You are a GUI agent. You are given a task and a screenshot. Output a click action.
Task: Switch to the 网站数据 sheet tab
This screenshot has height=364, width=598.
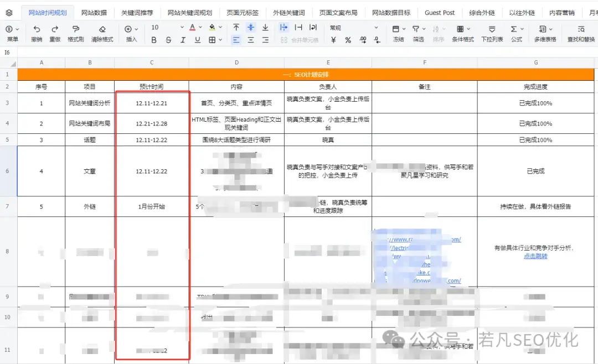[x=94, y=13]
